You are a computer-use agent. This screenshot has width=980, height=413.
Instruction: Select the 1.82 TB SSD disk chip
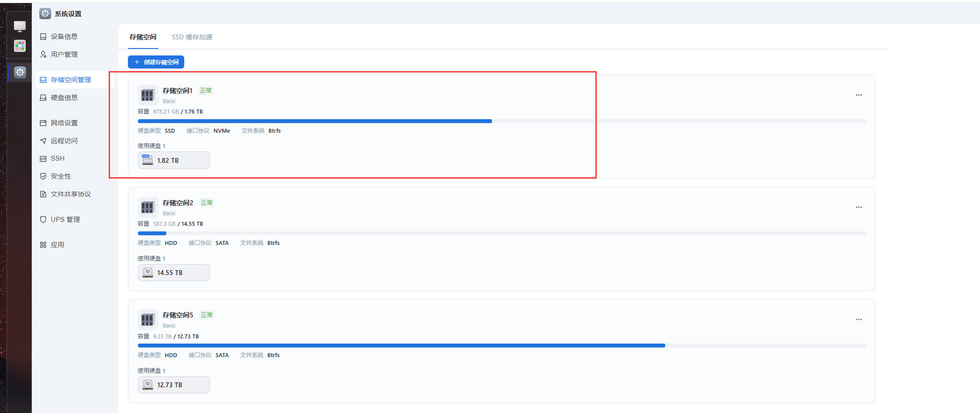click(x=174, y=160)
